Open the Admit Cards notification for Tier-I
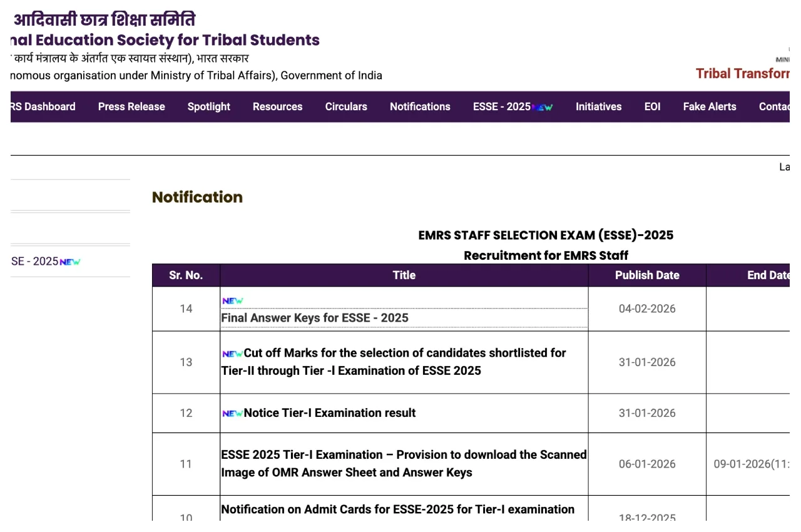801x532 pixels. coord(397,509)
